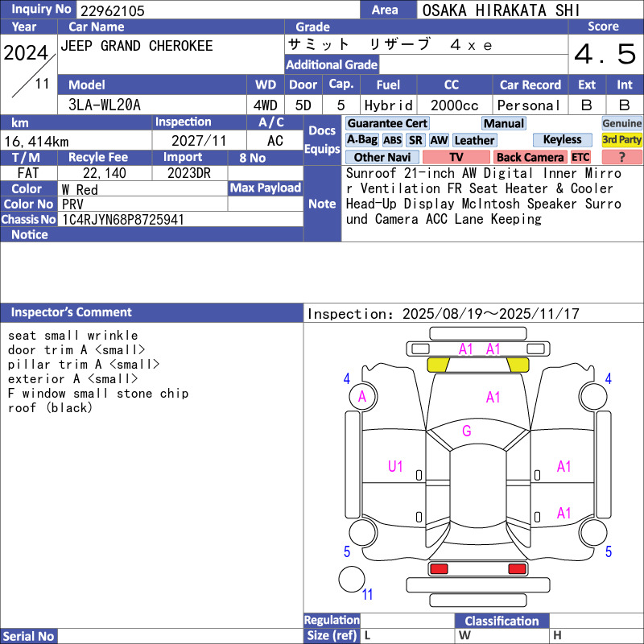Click the G marker on windshield
Screen dimensions: 644x644
coord(466,431)
